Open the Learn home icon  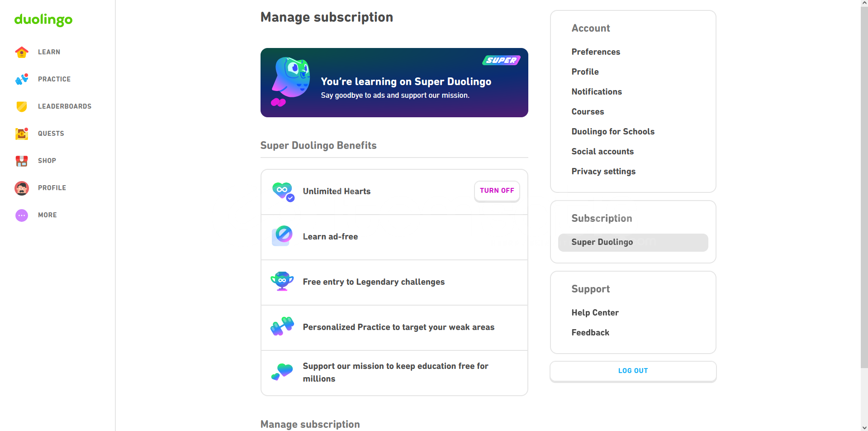(22, 52)
